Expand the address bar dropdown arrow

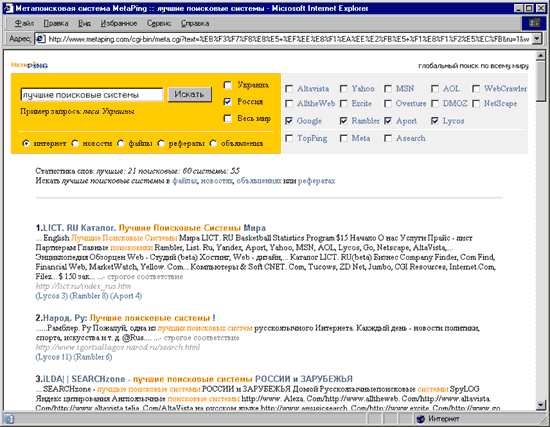pos(537,39)
